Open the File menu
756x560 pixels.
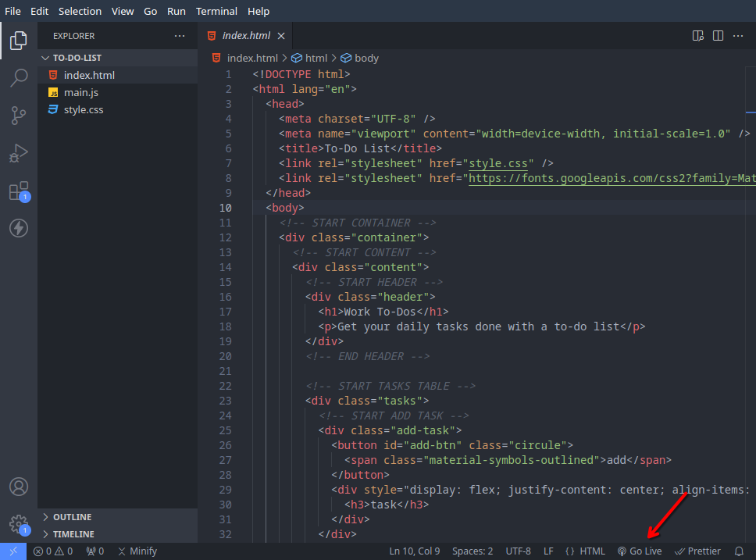click(12, 11)
